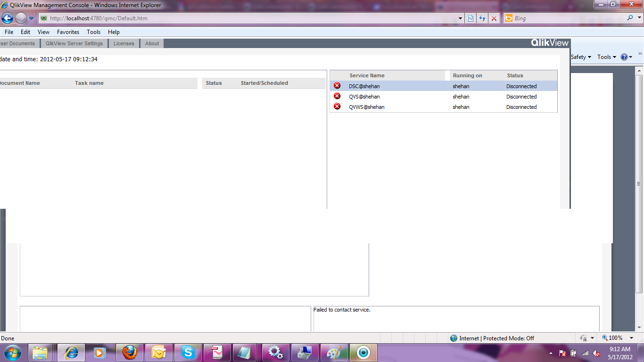Open the Tools command bar dropdown

607,57
